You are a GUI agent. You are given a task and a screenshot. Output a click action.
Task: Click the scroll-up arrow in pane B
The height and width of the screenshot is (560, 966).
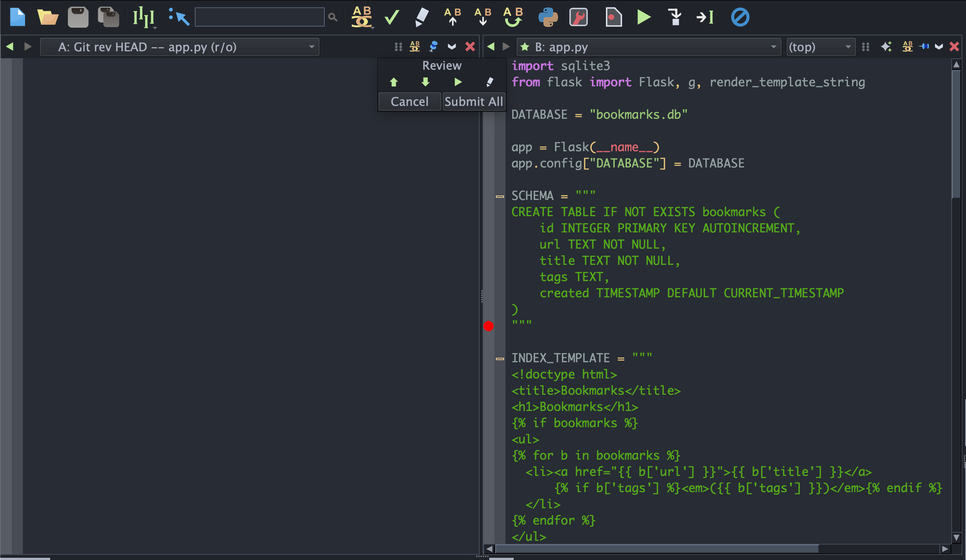[956, 65]
